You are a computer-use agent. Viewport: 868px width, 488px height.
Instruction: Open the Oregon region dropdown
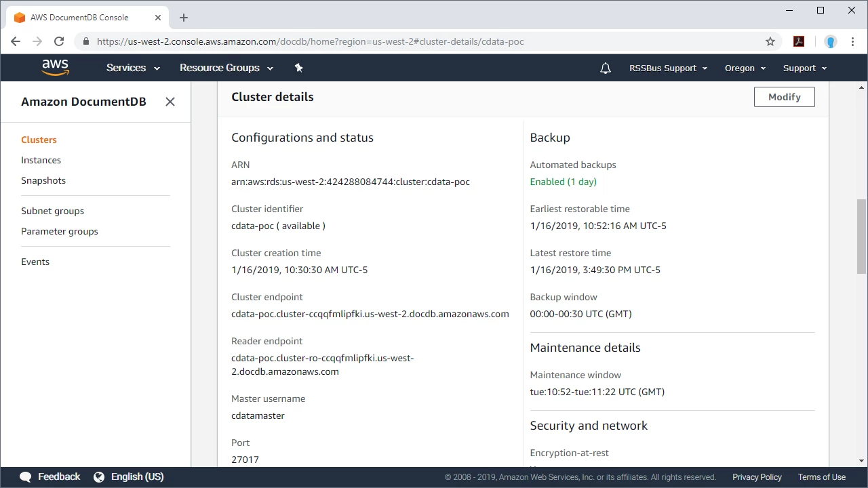[x=744, y=67]
